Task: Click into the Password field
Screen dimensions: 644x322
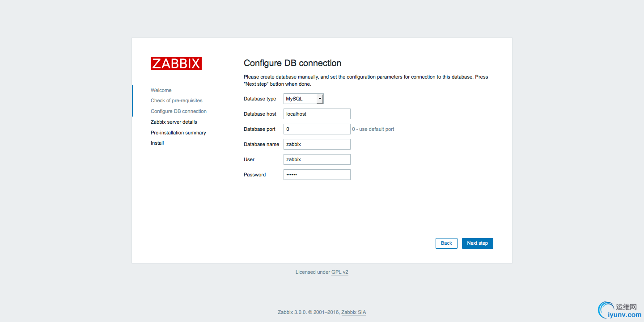Action: (x=317, y=175)
